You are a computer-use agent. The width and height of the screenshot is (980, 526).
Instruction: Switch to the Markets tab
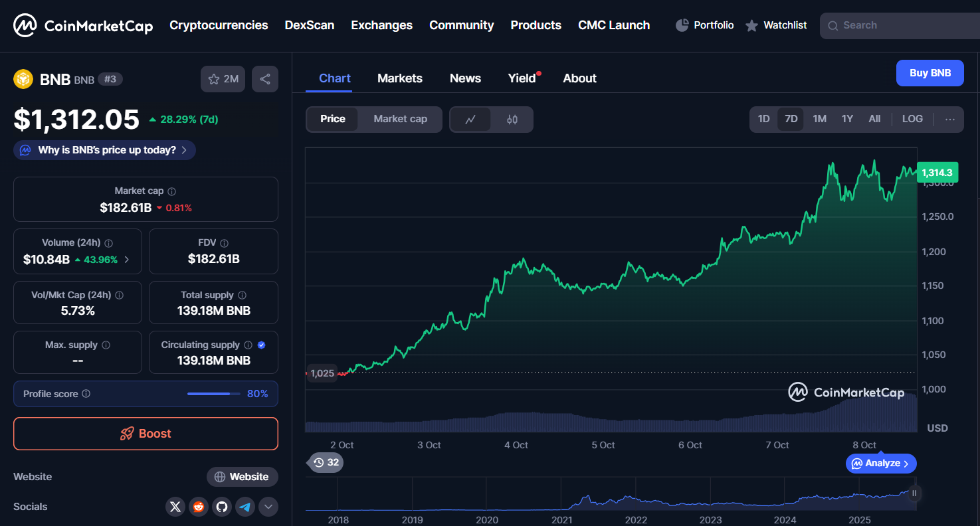(399, 78)
